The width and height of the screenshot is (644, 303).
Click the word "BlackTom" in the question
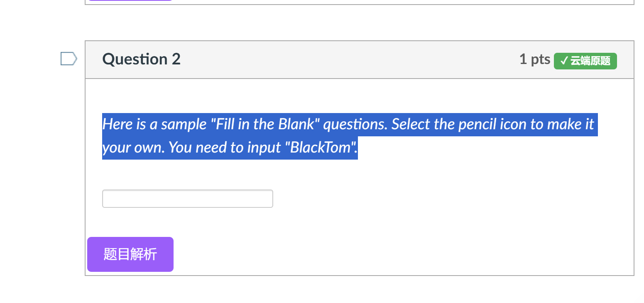[320, 148]
